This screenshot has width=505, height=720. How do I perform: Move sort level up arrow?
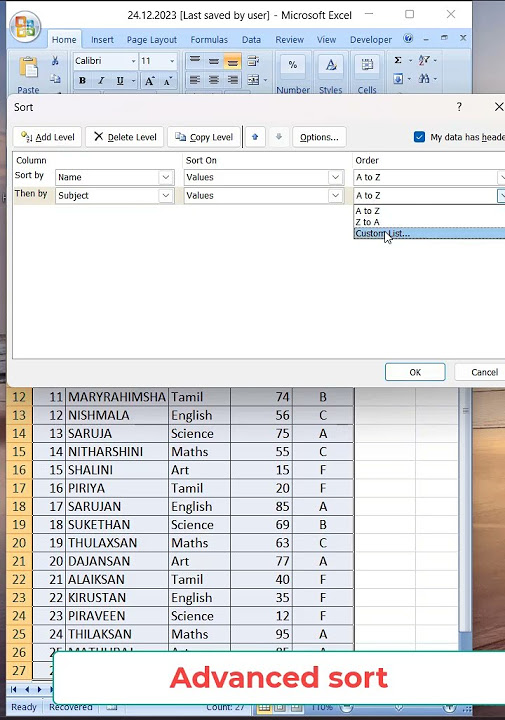[255, 137]
